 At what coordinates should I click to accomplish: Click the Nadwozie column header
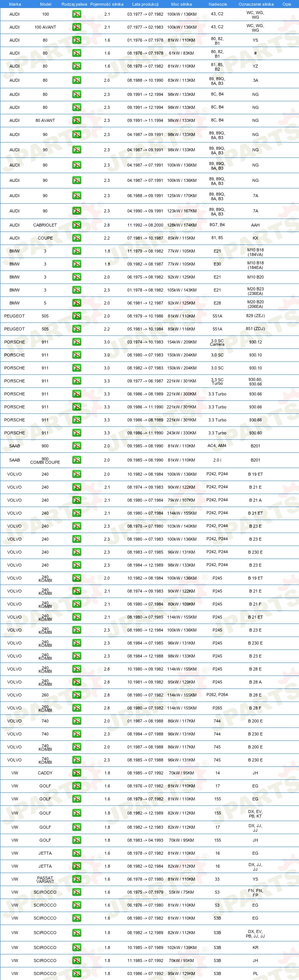click(218, 4)
